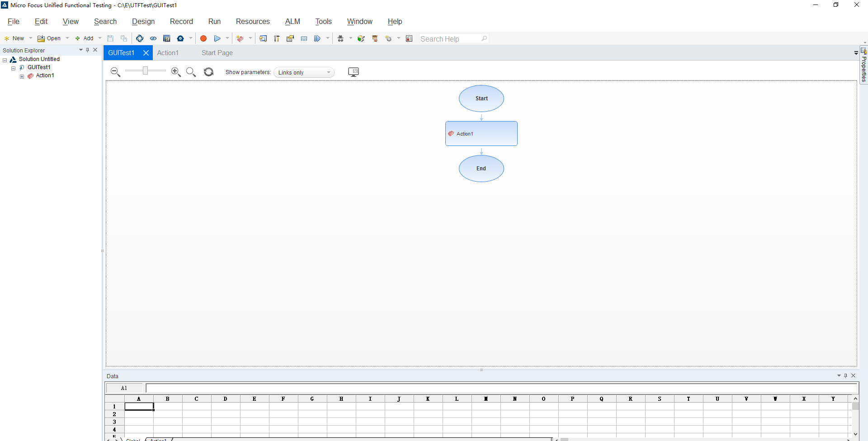Click the plain magnifier zoom-fit icon
868x441 pixels.
click(191, 72)
